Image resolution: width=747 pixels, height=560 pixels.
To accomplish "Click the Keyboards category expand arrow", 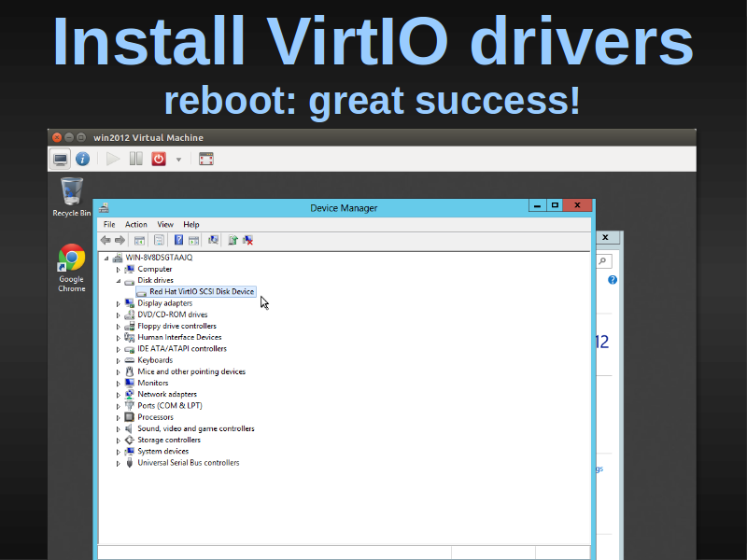I will 119,361.
